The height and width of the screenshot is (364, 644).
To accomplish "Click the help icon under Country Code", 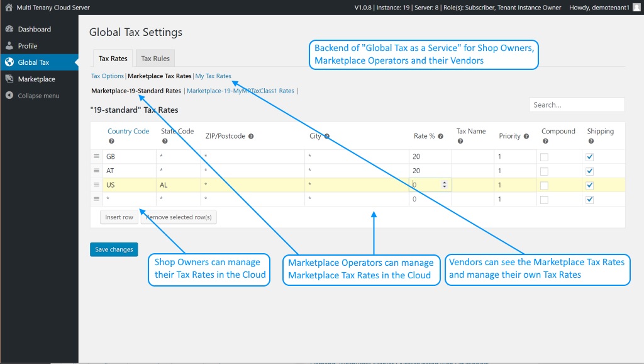I will tap(111, 141).
